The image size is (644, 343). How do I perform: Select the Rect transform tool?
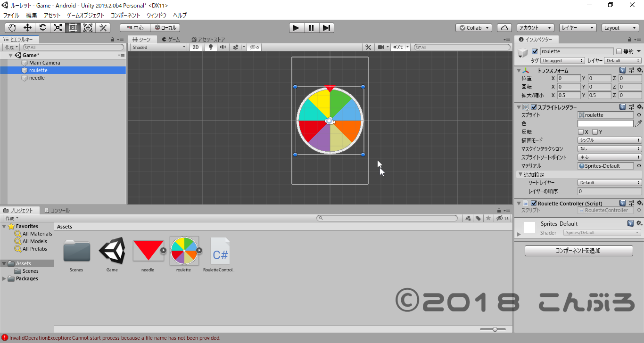coord(73,27)
